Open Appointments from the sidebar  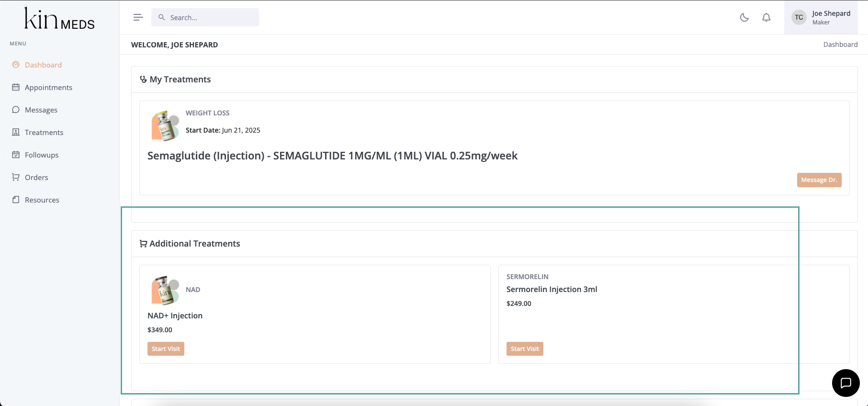pos(48,88)
